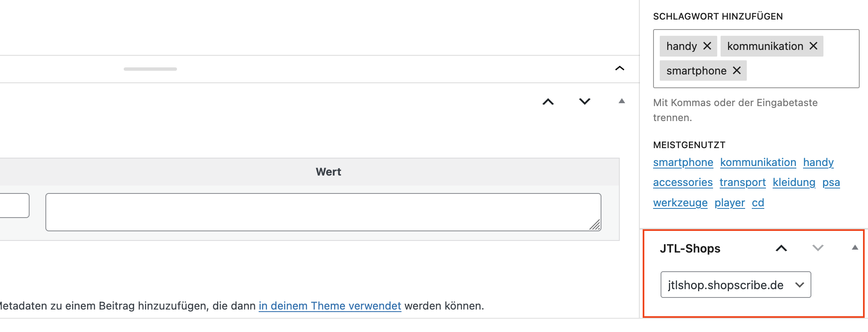The height and width of the screenshot is (332, 868).
Task: Remove the smartphone tag
Action: click(x=737, y=71)
